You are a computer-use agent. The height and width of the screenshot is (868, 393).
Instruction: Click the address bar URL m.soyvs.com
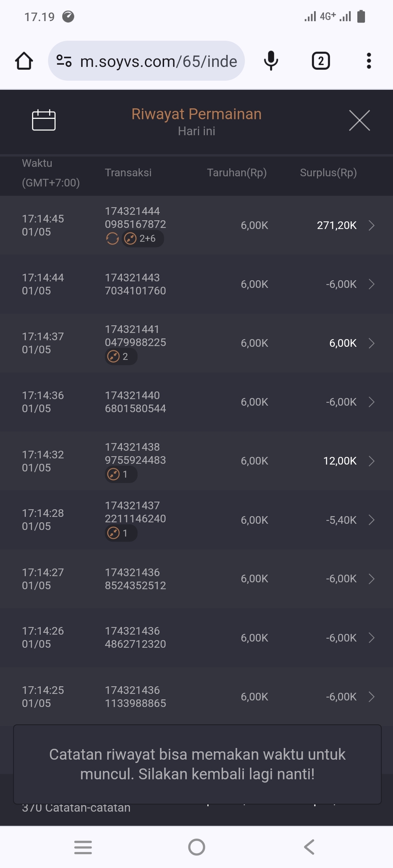[159, 61]
